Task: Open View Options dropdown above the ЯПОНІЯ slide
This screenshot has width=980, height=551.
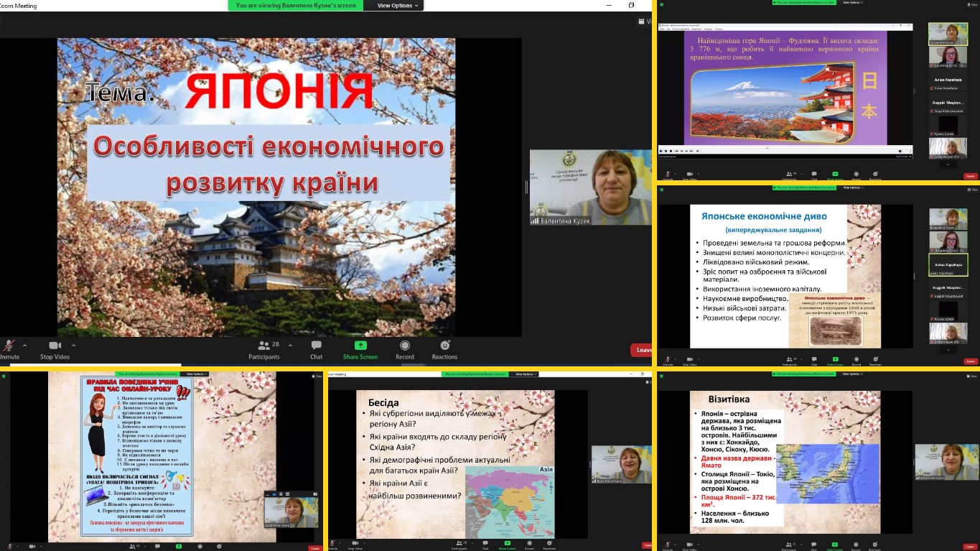Action: tap(398, 5)
